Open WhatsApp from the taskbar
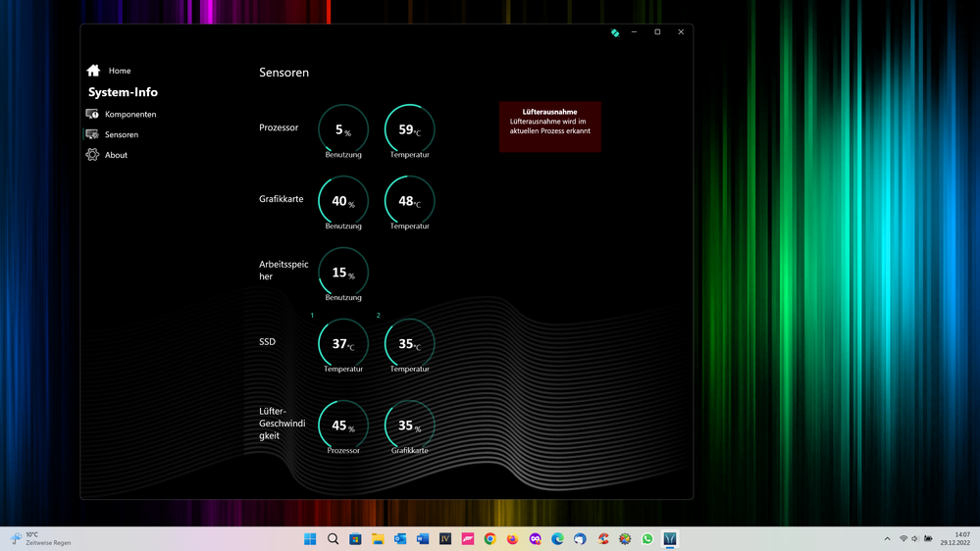The height and width of the screenshot is (551, 980). [647, 539]
